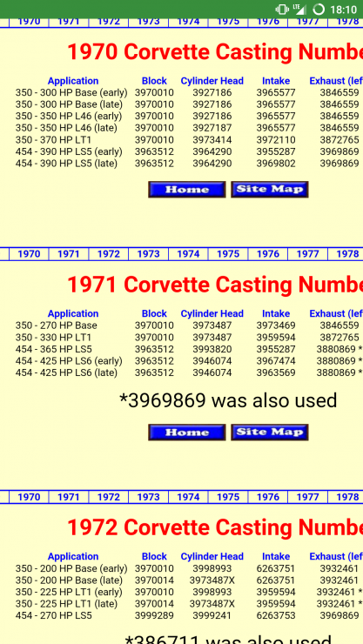Tap the circular sync status icon
363x644 pixels.
point(319,9)
